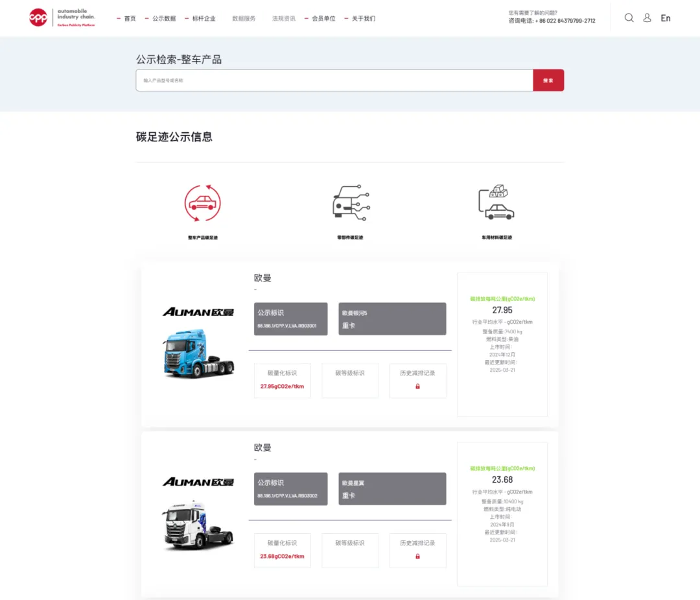The width and height of the screenshot is (700, 600).
Task: Click the 公示标识 box ending RB03002
Action: tap(290, 488)
